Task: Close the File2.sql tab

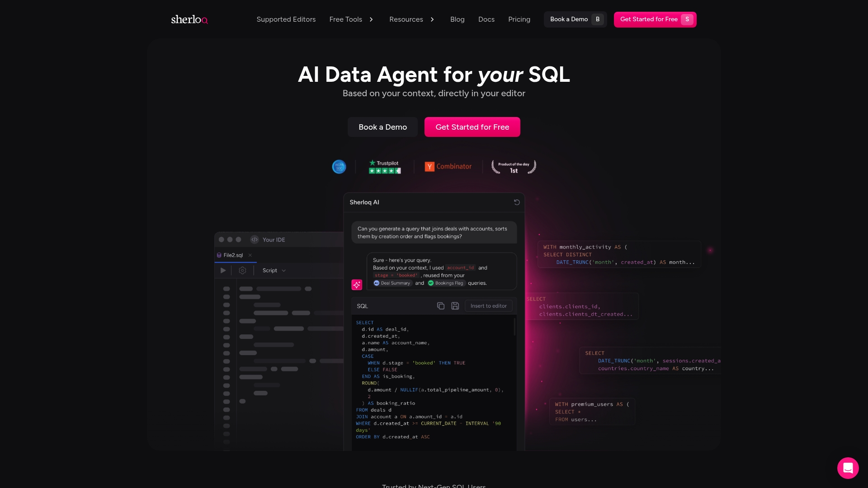Action: [x=250, y=255]
